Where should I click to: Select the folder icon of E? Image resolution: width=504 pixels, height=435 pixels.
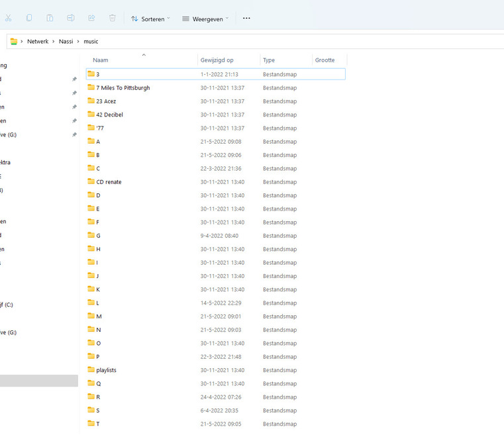pos(91,209)
